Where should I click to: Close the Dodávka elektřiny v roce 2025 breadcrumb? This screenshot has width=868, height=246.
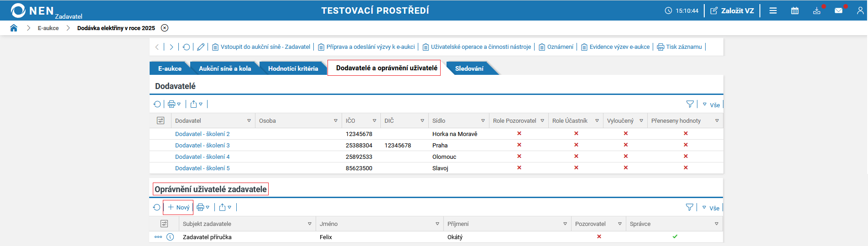(x=165, y=28)
